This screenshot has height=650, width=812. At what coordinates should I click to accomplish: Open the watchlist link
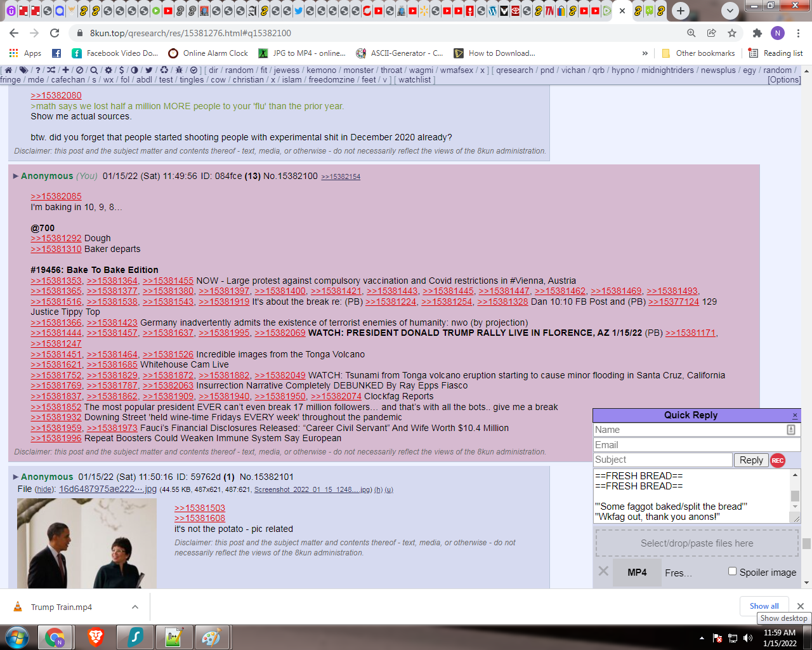pos(414,80)
